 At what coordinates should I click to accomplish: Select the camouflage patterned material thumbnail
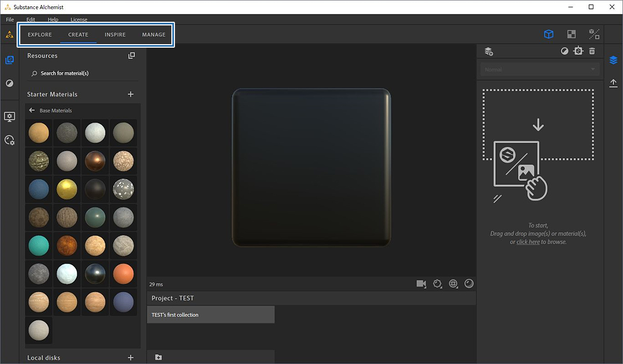coord(39,161)
